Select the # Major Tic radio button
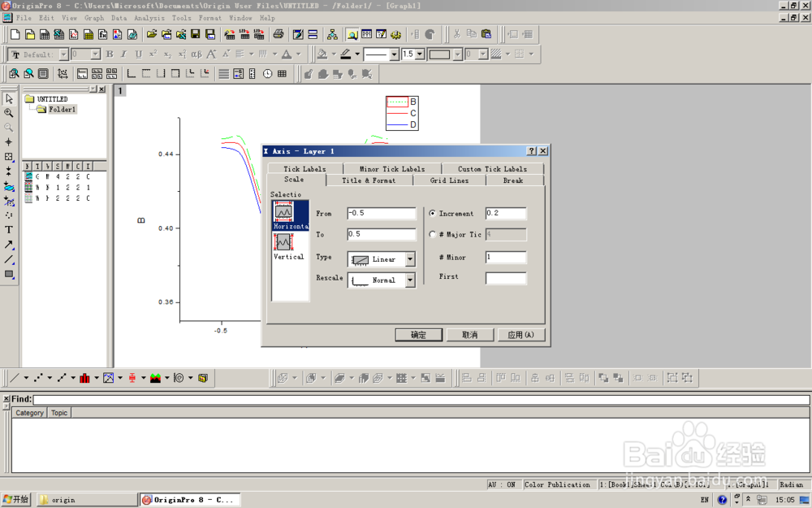The width and height of the screenshot is (812, 508). (433, 234)
